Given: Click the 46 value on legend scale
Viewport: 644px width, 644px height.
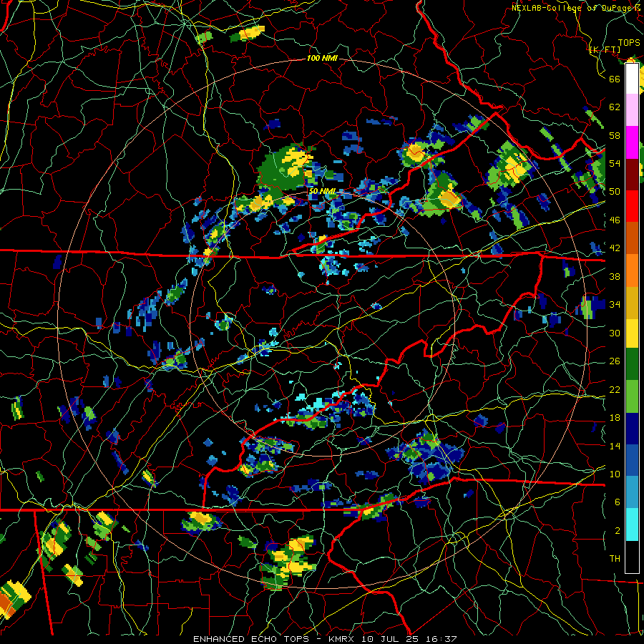Looking at the screenshot, I should pyautogui.click(x=615, y=220).
